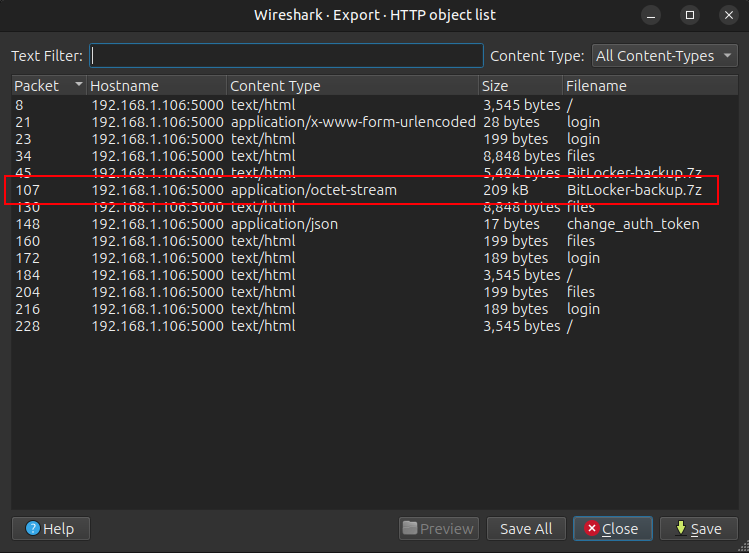Sort list by Size column header
The width and height of the screenshot is (749, 553).
tap(519, 86)
